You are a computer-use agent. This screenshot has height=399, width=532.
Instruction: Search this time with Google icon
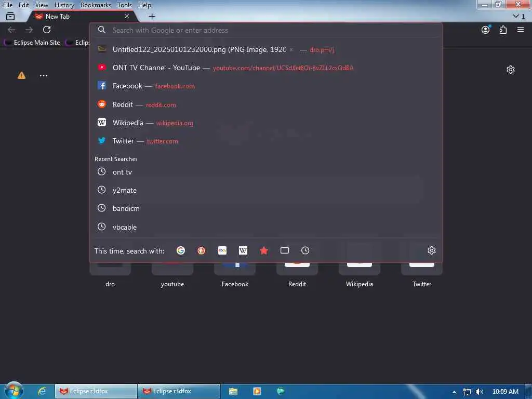[181, 250]
